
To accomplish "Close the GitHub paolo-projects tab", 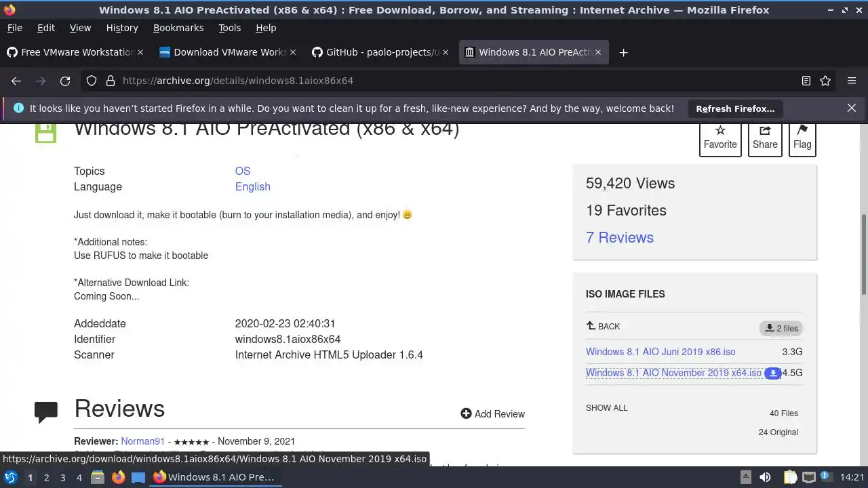I will coord(446,52).
